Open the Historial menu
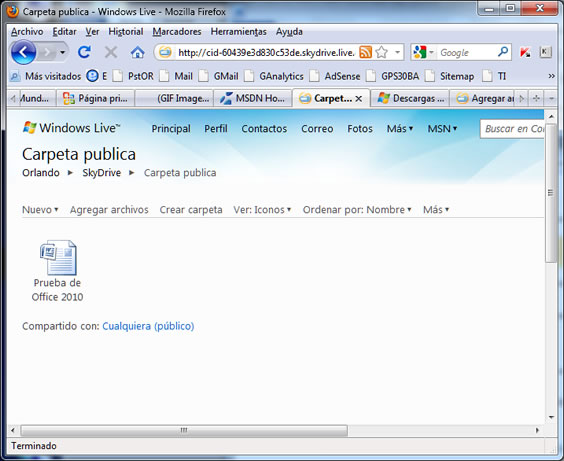 126,32
